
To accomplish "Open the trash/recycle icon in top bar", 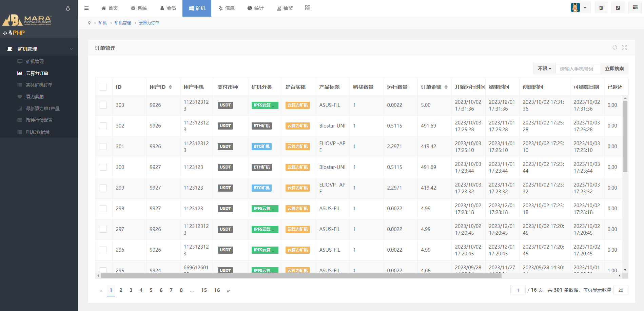I will (601, 7).
